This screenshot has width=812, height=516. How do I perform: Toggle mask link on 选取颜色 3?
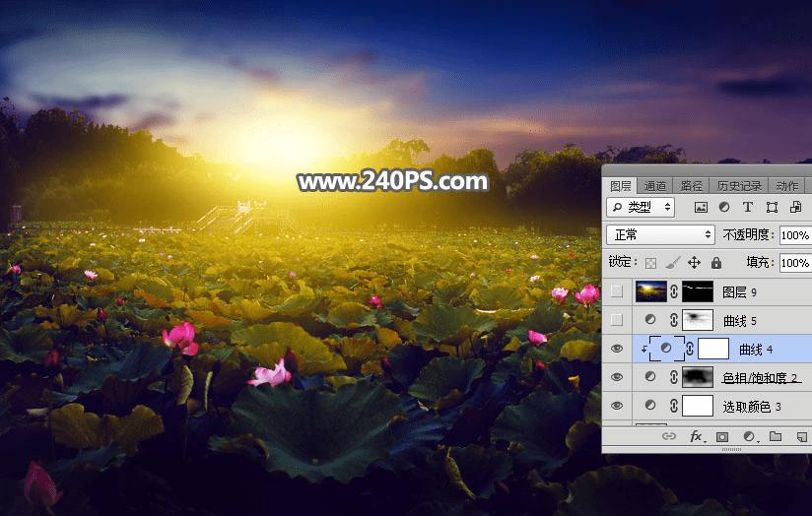[x=674, y=406]
